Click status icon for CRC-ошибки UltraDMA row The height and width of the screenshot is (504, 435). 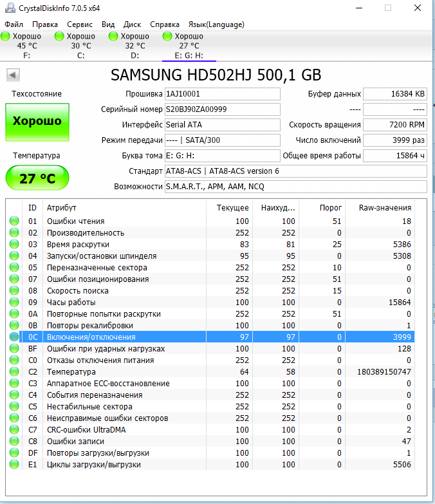tap(14, 429)
